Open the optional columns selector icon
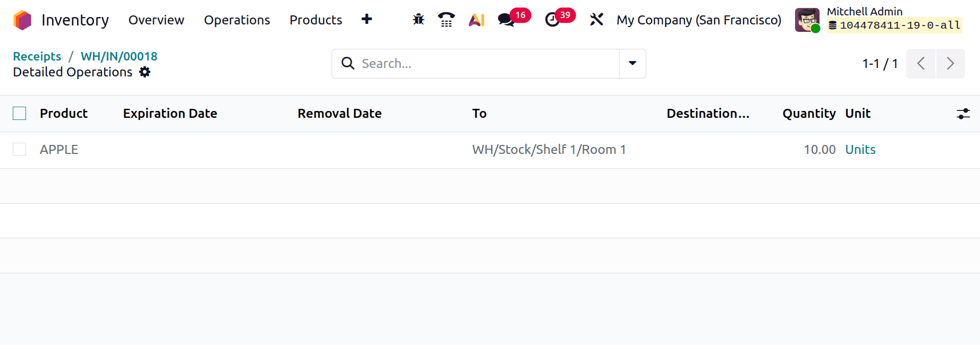 coord(963,113)
